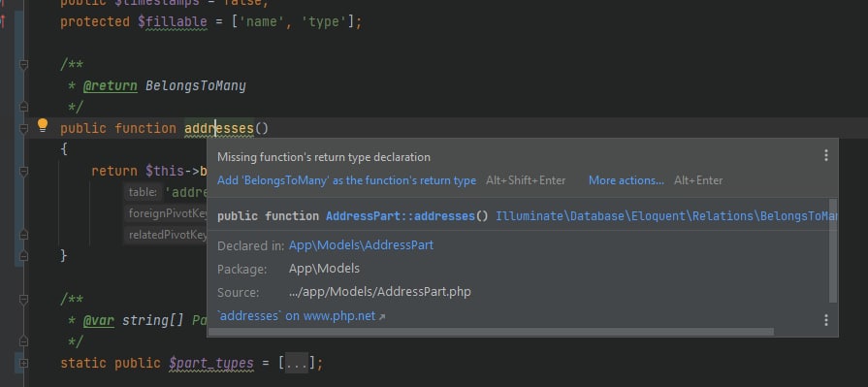The height and width of the screenshot is (387, 868).
Task: Click the string[] type in the @var comment
Action: (153, 321)
